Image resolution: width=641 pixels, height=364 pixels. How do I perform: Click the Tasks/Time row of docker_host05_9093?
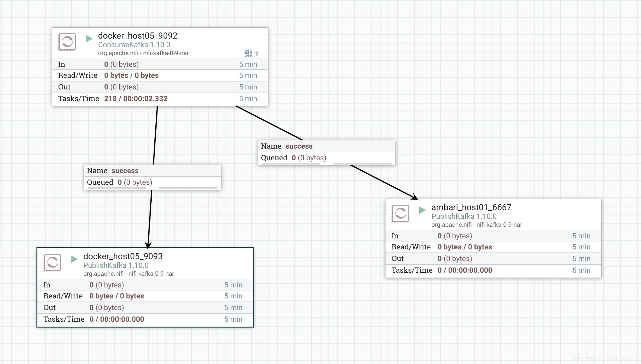tap(145, 319)
